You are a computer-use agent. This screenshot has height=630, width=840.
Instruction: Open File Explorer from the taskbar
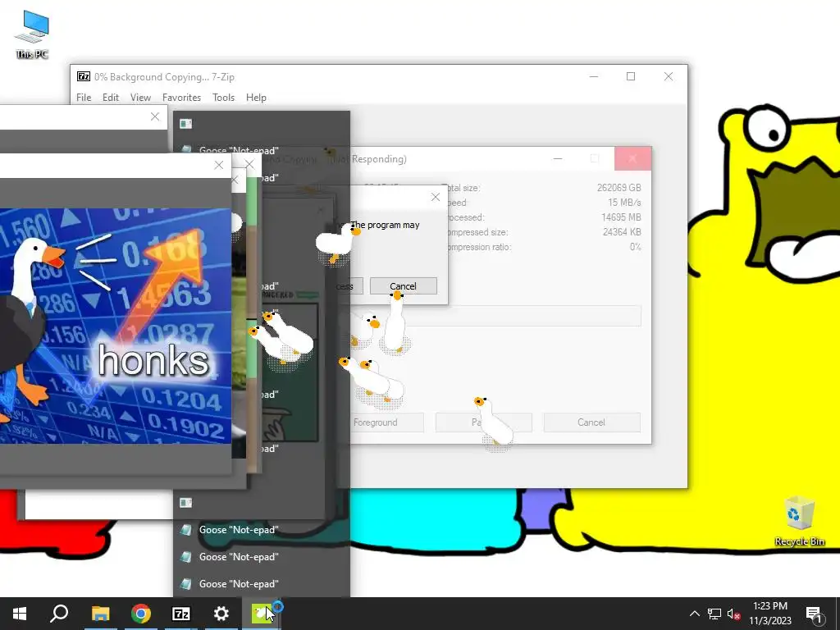pos(100,614)
